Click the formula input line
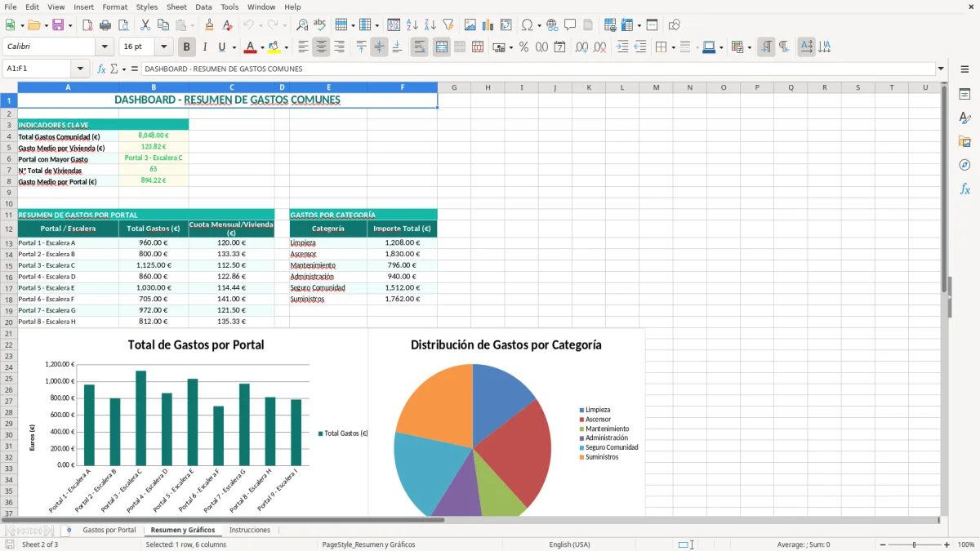The height and width of the screenshot is (551, 980). tap(537, 69)
